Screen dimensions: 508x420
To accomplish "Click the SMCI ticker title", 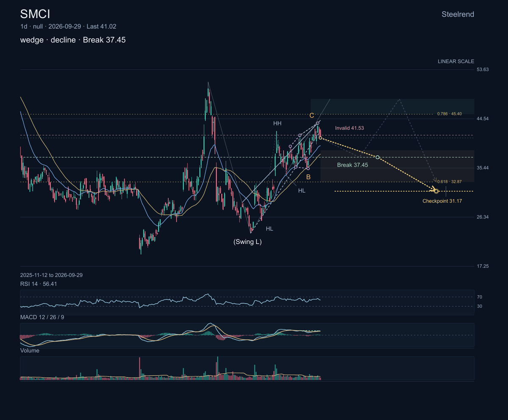I will [x=35, y=14].
